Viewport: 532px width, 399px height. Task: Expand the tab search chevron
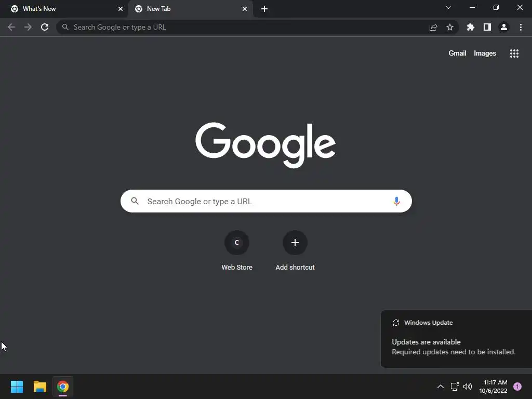point(448,7)
